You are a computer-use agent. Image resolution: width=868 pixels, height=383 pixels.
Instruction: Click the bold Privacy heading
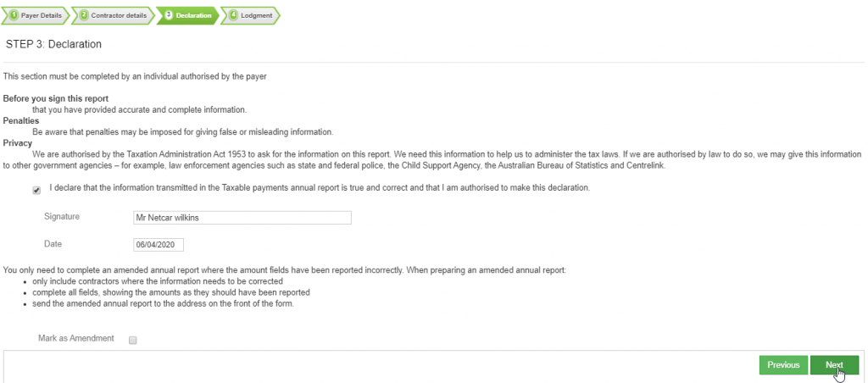18,143
